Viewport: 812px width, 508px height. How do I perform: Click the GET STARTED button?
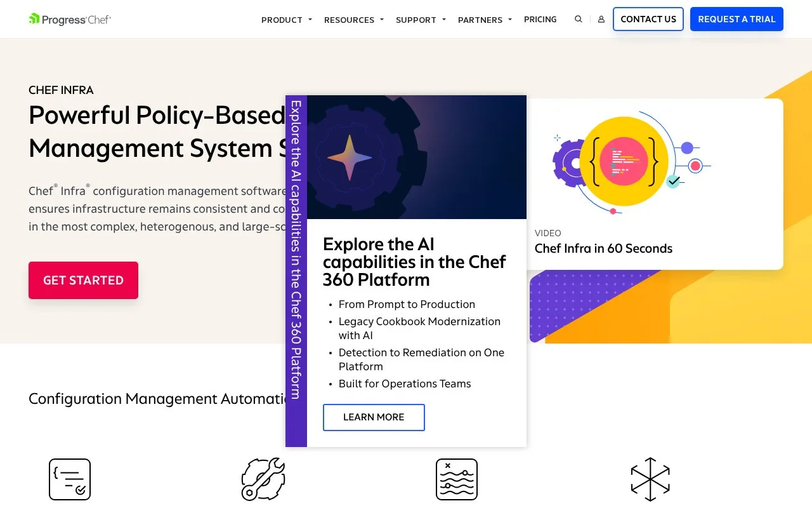point(83,280)
